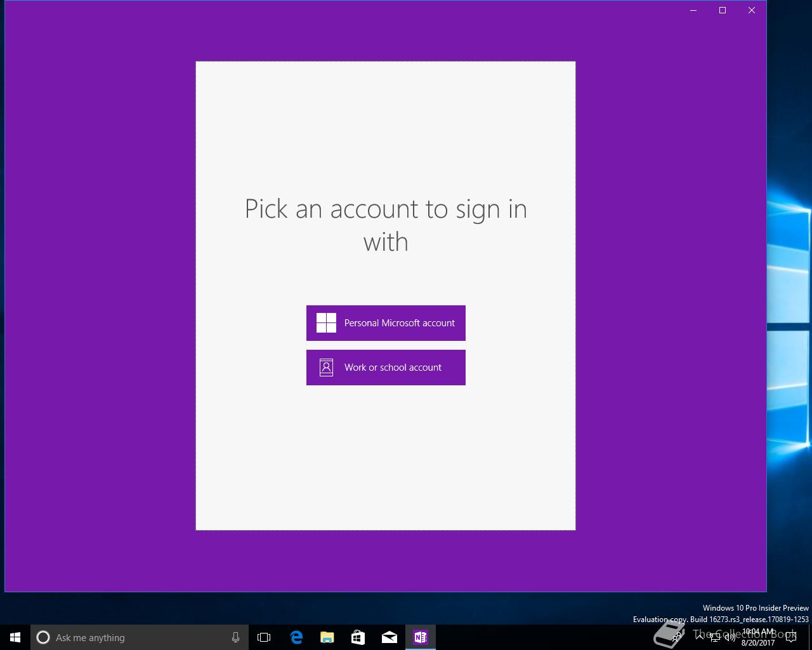Screen dimensions: 812x650
Task: Open the network status tray icon
Action: pyautogui.click(x=715, y=637)
